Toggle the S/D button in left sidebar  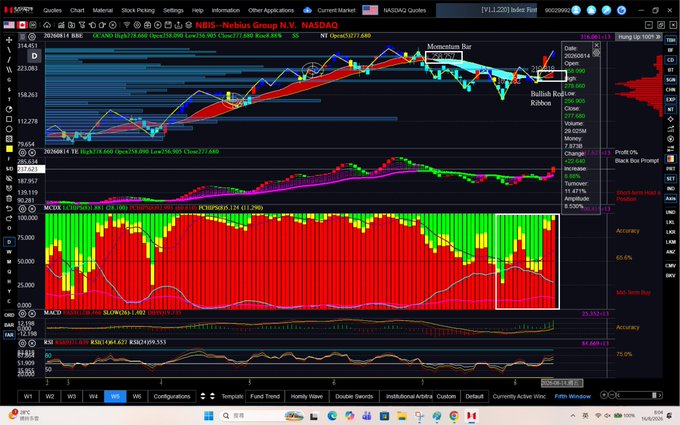9,169
